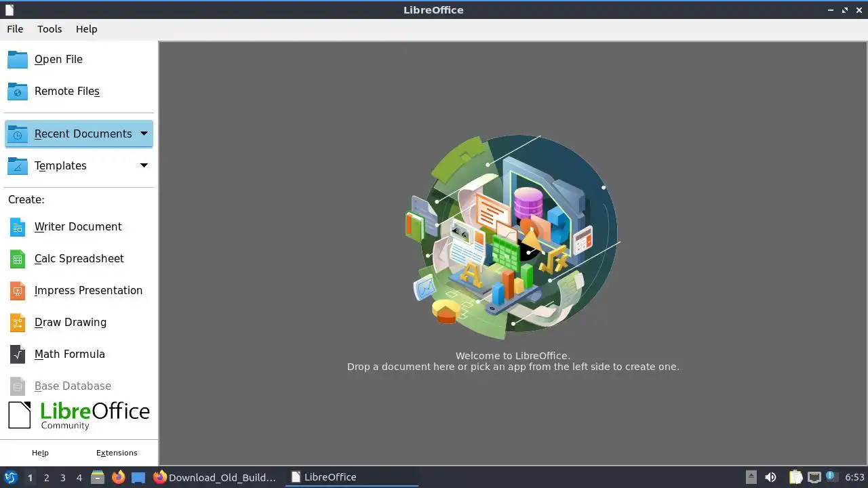
Task: Click the Draw Drawing icon
Action: [x=18, y=323]
